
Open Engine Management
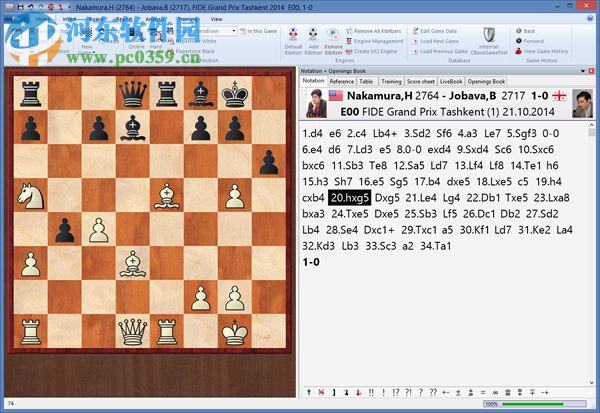tap(375, 41)
